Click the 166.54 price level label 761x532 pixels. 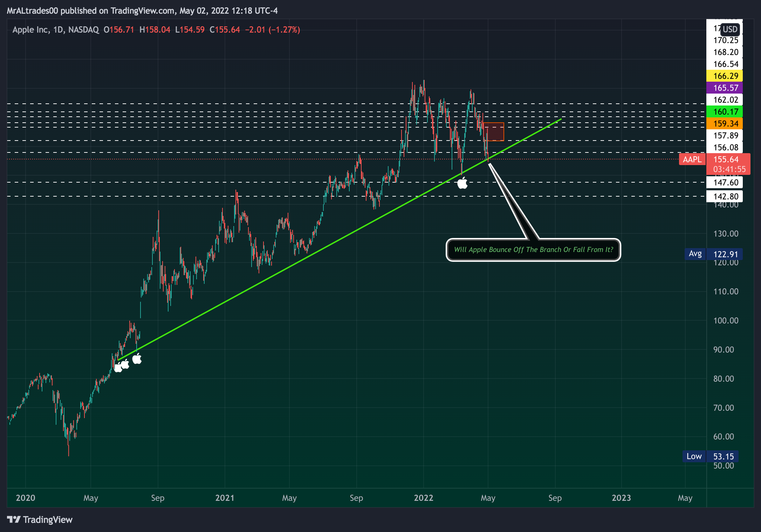coord(725,64)
